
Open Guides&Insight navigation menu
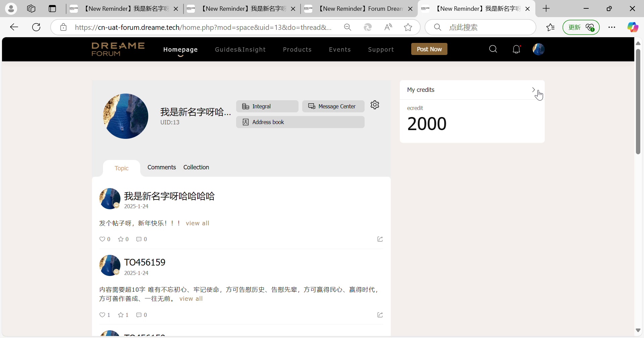(x=240, y=50)
